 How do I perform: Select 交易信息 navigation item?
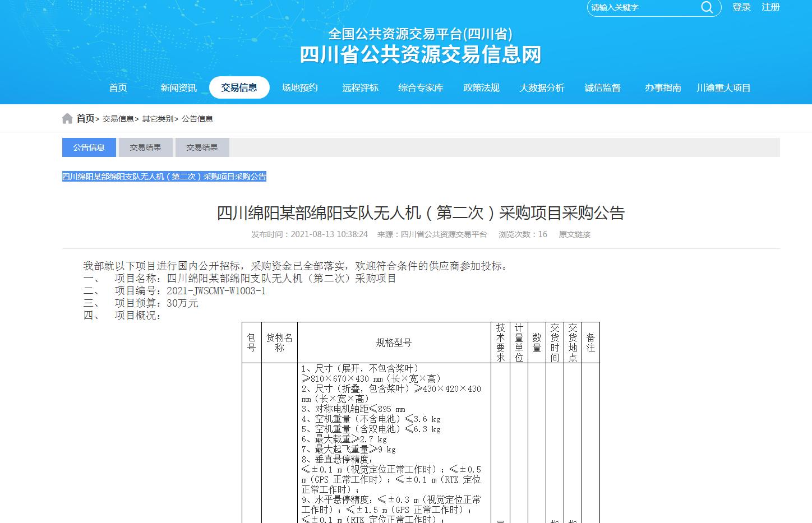(x=239, y=88)
